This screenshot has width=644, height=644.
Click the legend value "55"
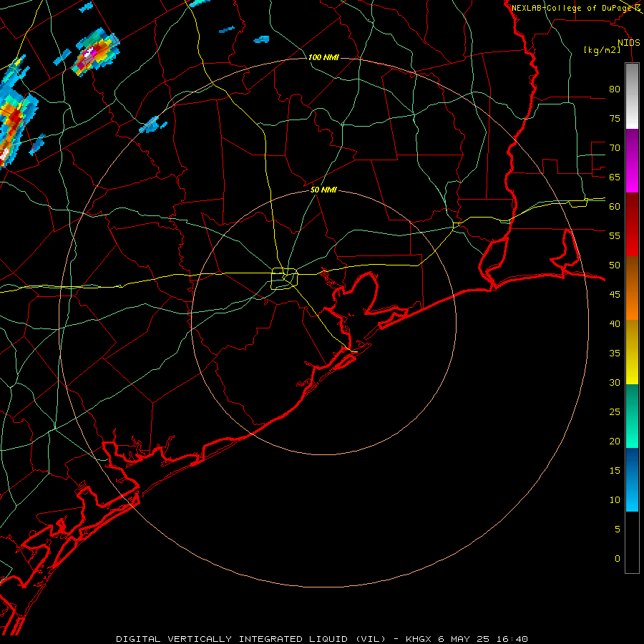pos(615,235)
